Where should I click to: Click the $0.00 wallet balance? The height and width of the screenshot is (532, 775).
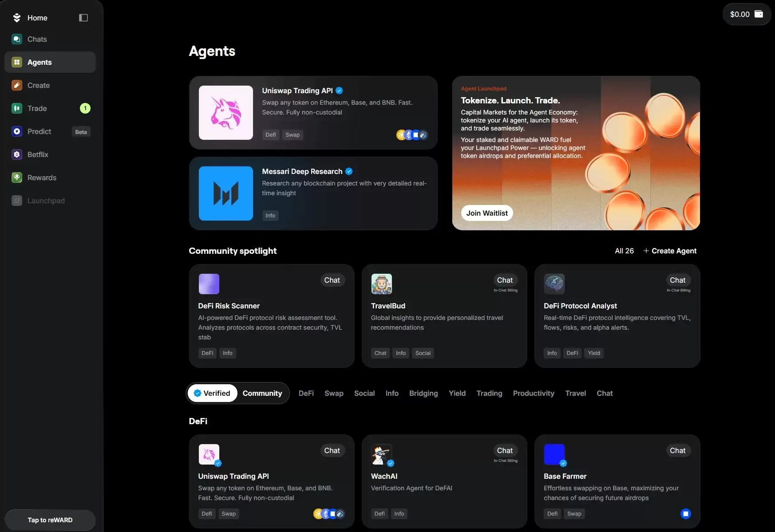(740, 14)
